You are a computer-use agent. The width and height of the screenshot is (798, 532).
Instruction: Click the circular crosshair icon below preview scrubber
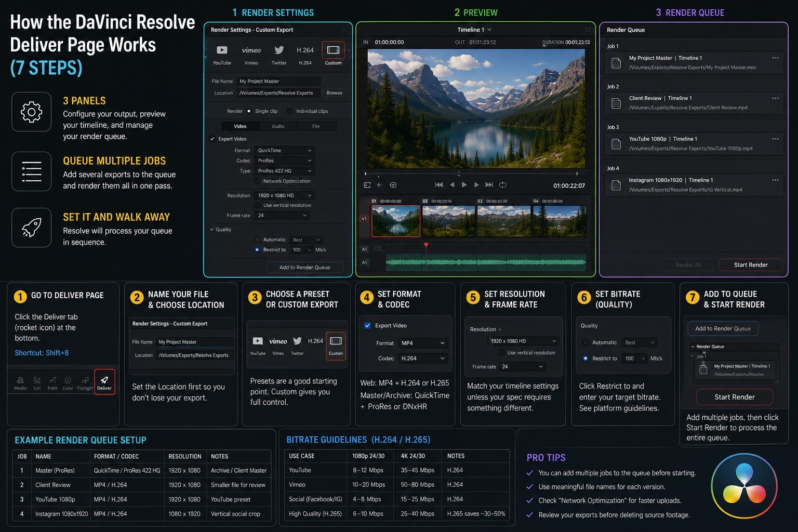pos(393,185)
